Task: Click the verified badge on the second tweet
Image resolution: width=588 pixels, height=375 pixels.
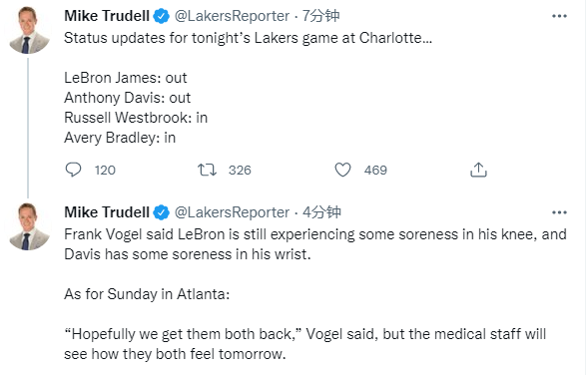Action: (x=162, y=212)
